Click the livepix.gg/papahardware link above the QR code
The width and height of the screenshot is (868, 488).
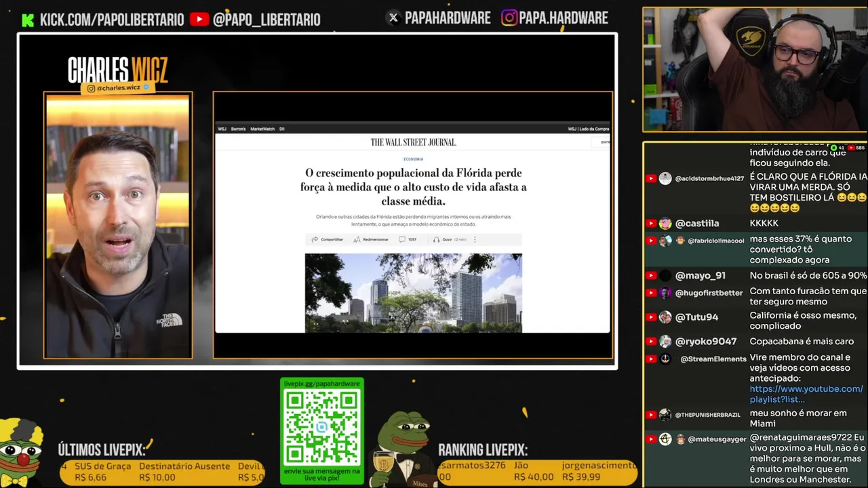tap(322, 384)
